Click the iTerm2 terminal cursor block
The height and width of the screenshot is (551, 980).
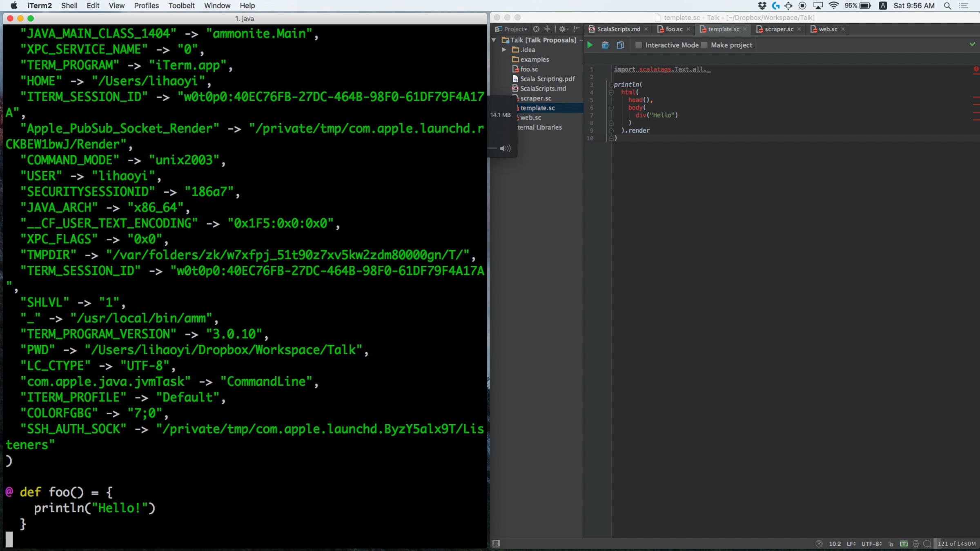(x=9, y=539)
